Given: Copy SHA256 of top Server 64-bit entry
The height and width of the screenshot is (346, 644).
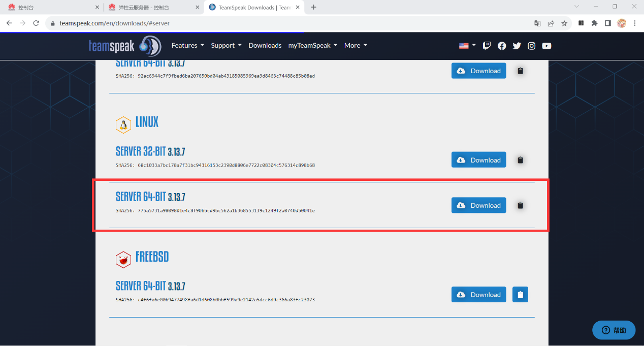Looking at the screenshot, I should pos(520,71).
